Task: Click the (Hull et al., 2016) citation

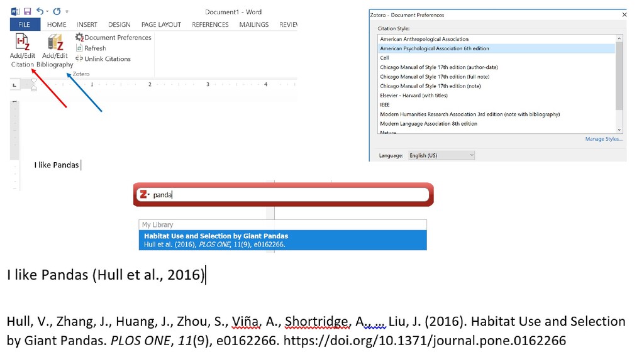Action: [148, 275]
